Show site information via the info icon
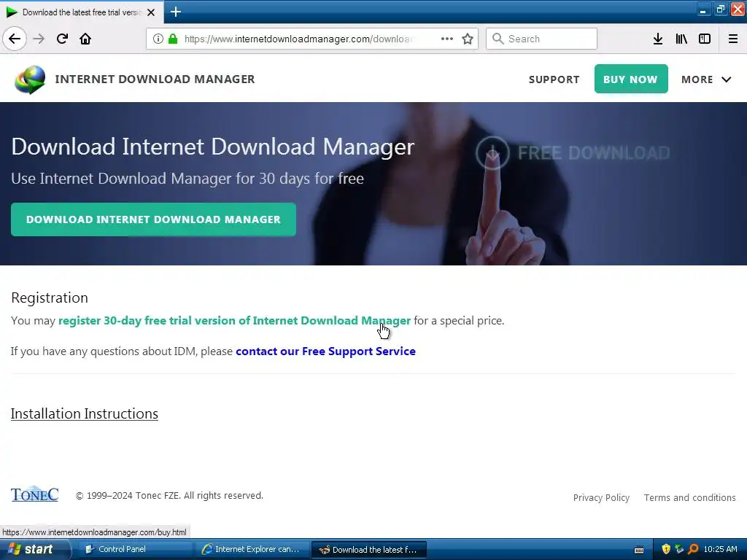This screenshot has width=747, height=560. [158, 39]
